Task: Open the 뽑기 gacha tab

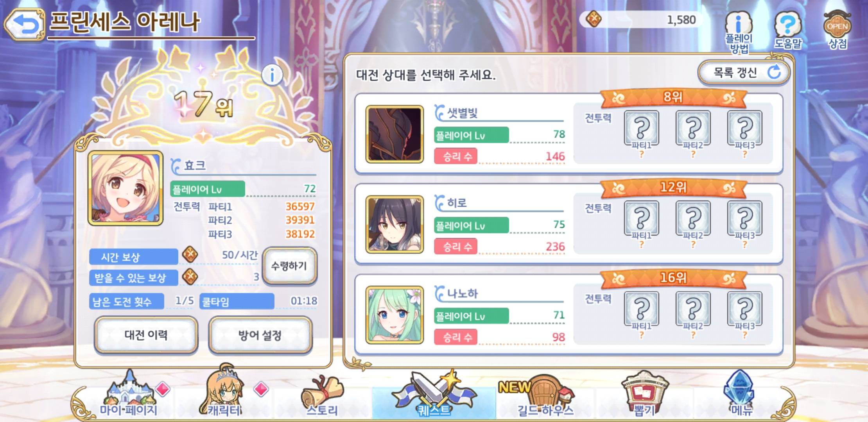Action: (644, 395)
